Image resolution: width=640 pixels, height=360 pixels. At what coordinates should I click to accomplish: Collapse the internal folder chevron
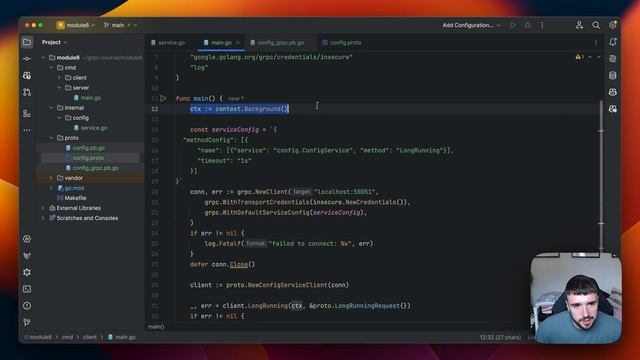pyautogui.click(x=51, y=108)
